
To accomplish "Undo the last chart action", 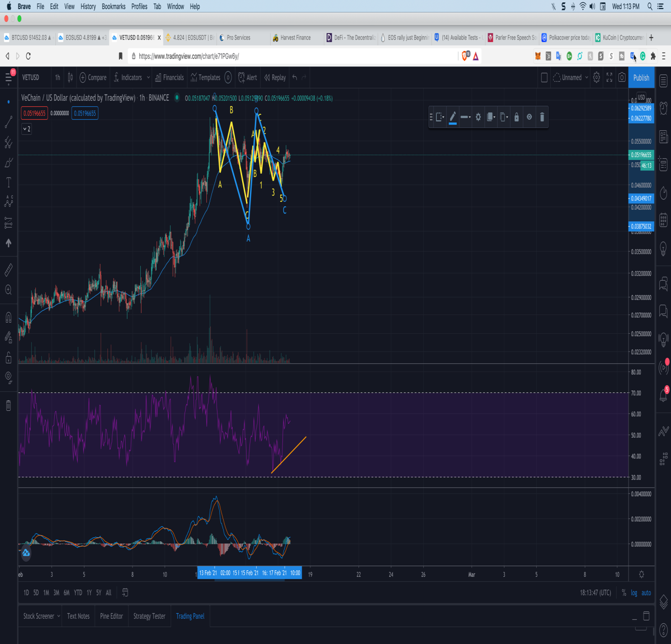I will click(295, 78).
